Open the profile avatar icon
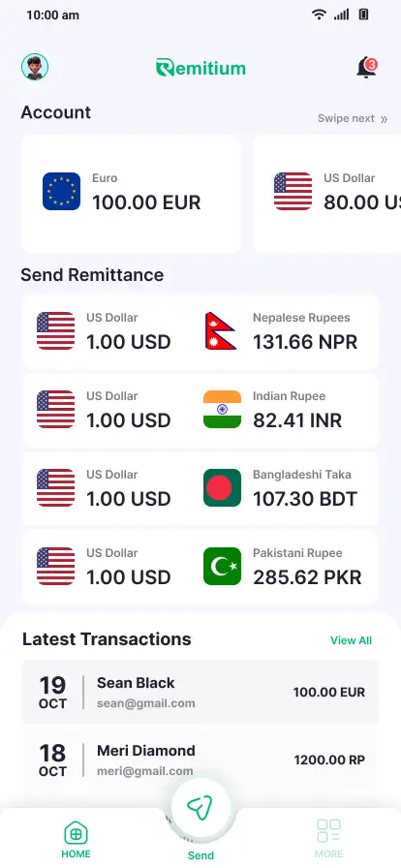Image resolution: width=401 pixels, height=868 pixels. 35,67
